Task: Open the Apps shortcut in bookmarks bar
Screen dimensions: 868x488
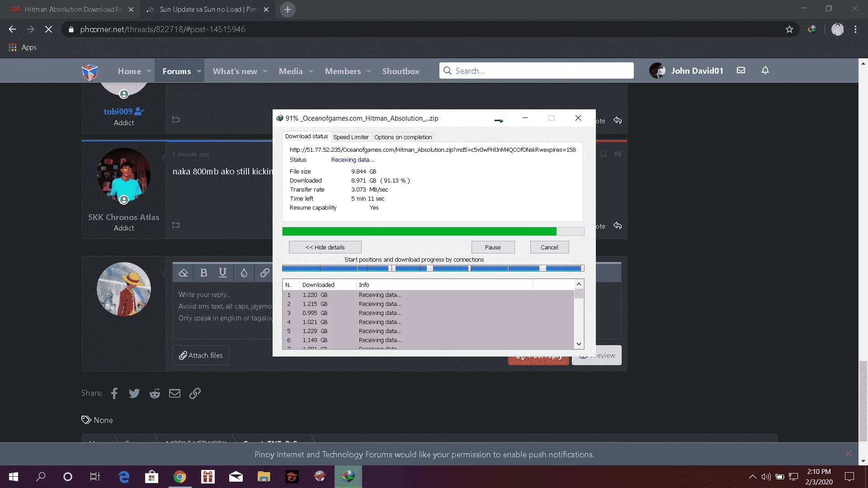Action: click(x=23, y=47)
